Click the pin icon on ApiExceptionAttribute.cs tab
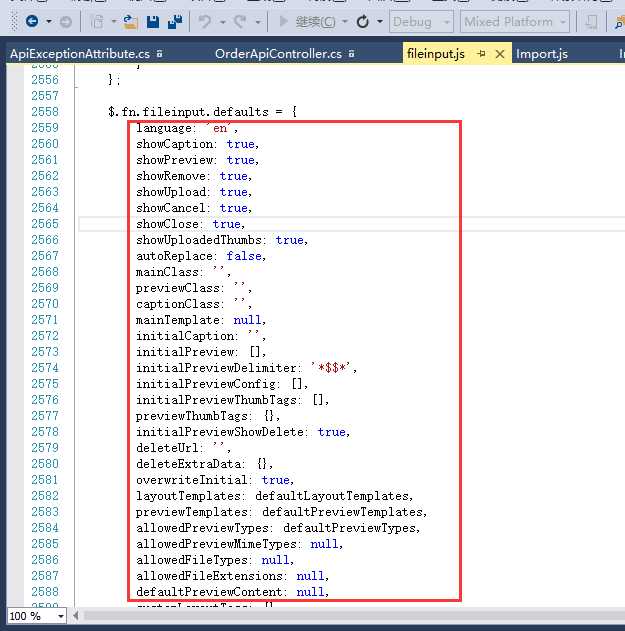The width and height of the screenshot is (625, 631). pos(160,54)
